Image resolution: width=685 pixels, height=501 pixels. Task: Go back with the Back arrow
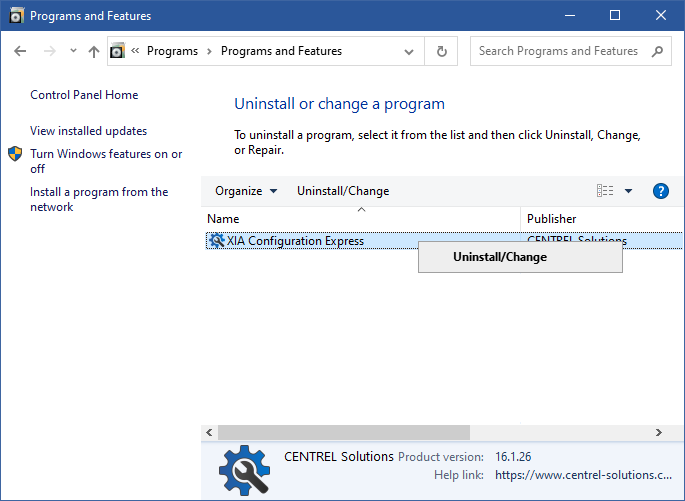20,51
